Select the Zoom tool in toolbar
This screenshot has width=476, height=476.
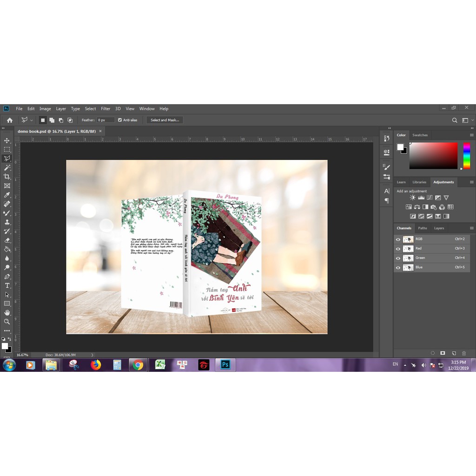pos(7,322)
